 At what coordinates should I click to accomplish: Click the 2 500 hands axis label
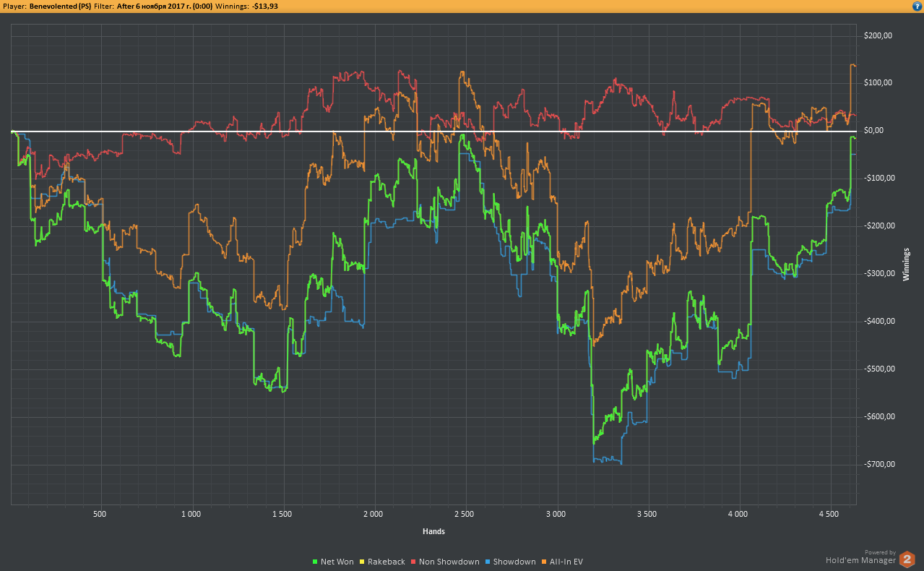[x=464, y=514]
